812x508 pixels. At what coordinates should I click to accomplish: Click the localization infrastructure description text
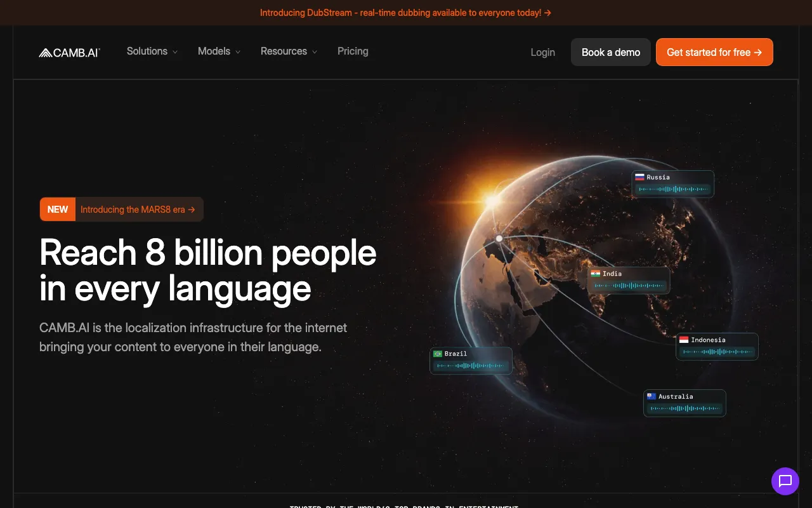coord(193,338)
